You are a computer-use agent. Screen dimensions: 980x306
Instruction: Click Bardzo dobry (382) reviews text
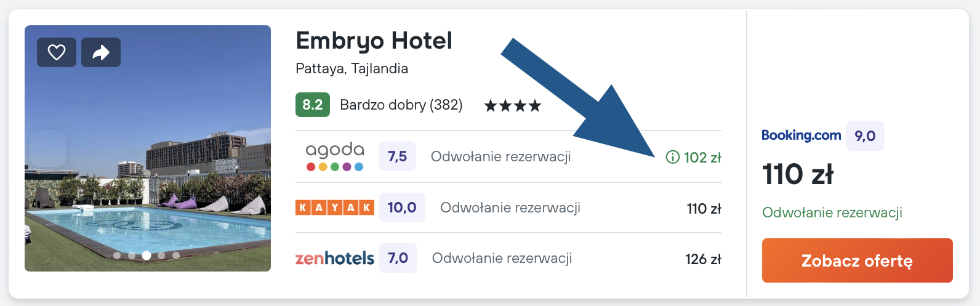pyautogui.click(x=401, y=105)
